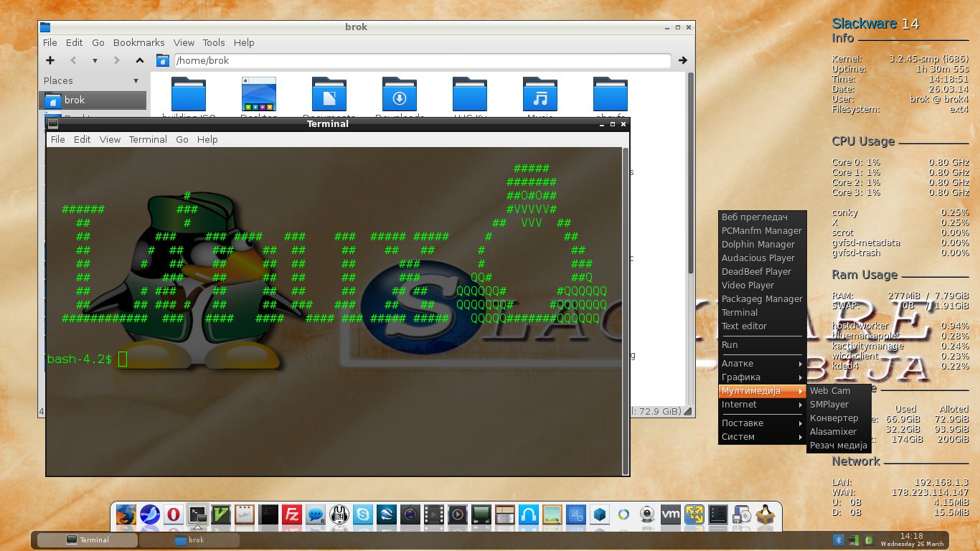Choose PCManfm Manager from the menu
This screenshot has height=551, width=980.
click(x=763, y=231)
